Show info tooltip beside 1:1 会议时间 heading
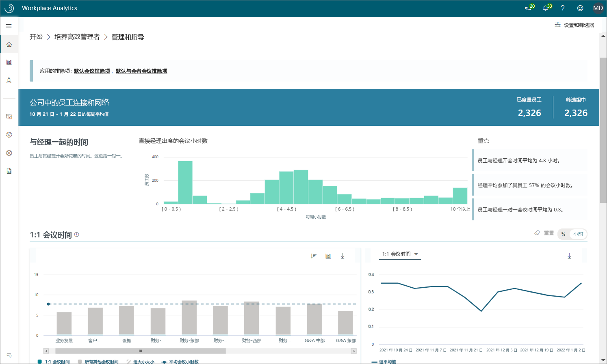 (77, 235)
